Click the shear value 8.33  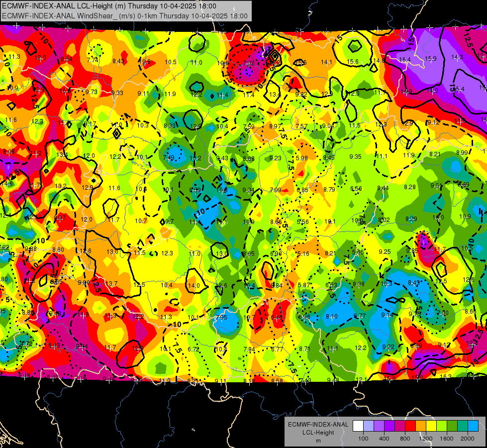pyautogui.click(x=170, y=125)
